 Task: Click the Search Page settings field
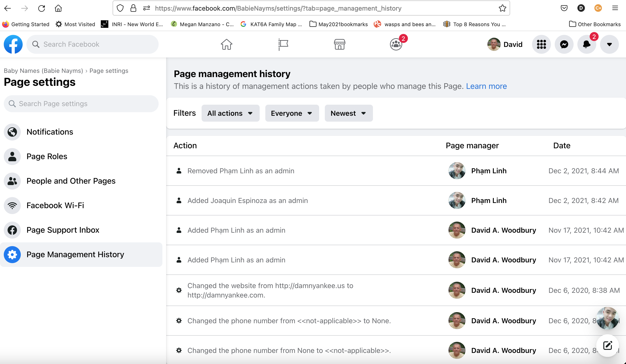[81, 104]
